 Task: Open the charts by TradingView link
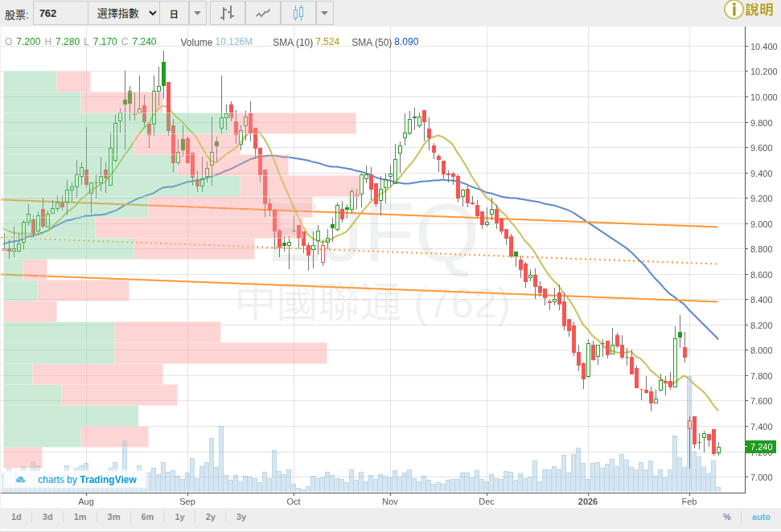click(x=87, y=480)
